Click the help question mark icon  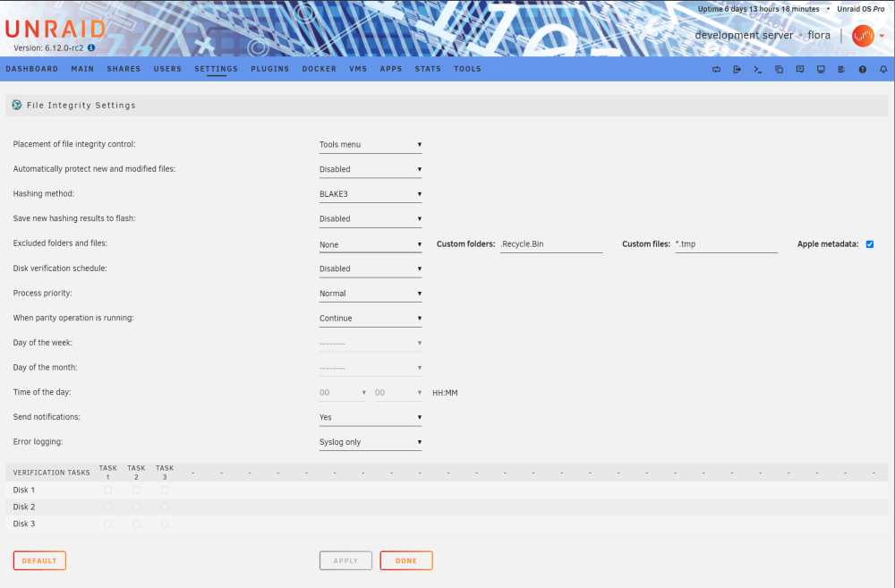coord(863,69)
